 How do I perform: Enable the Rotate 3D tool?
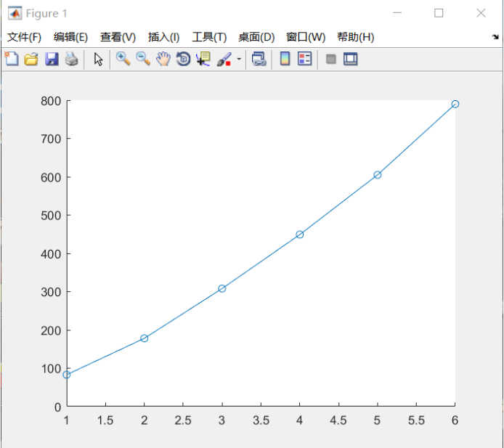(x=183, y=59)
